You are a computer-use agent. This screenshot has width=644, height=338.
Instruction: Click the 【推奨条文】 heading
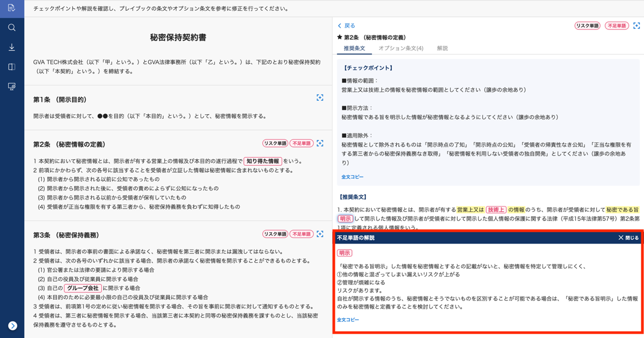353,197
